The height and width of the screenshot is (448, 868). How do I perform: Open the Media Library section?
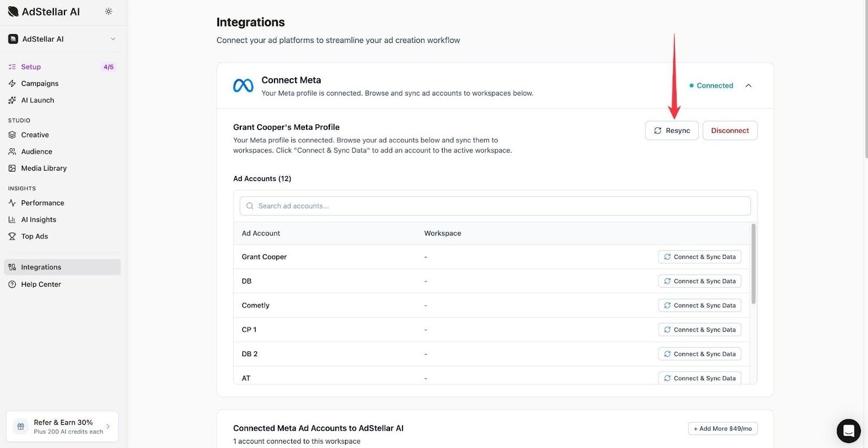[x=43, y=168]
